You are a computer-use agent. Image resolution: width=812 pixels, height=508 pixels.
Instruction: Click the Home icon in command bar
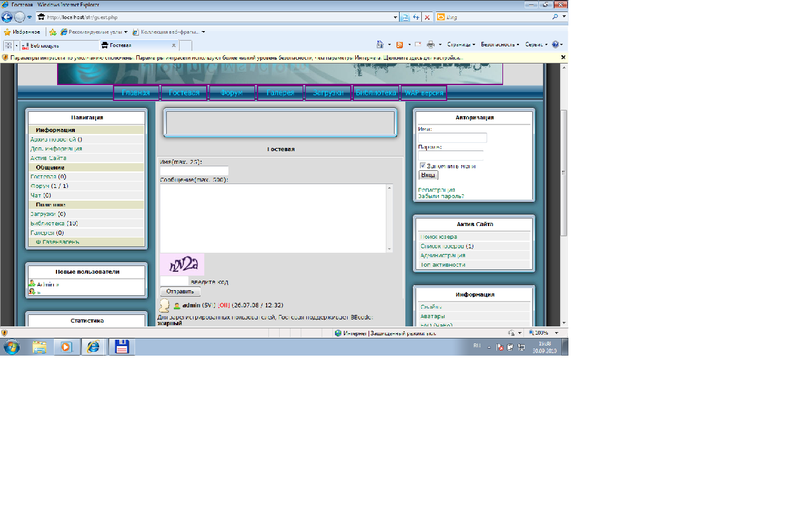[x=381, y=45]
